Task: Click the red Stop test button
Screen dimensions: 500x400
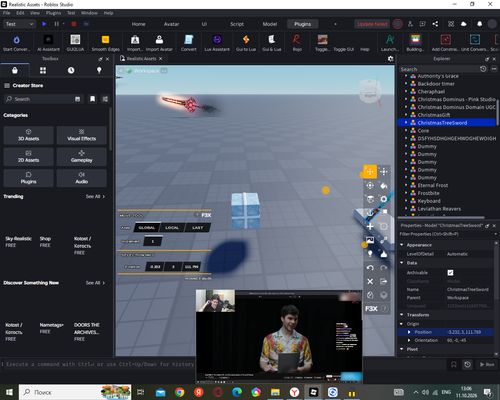Action: tap(74, 24)
